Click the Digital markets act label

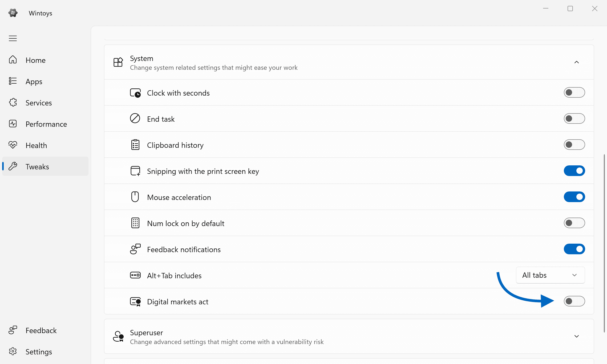pos(178,302)
